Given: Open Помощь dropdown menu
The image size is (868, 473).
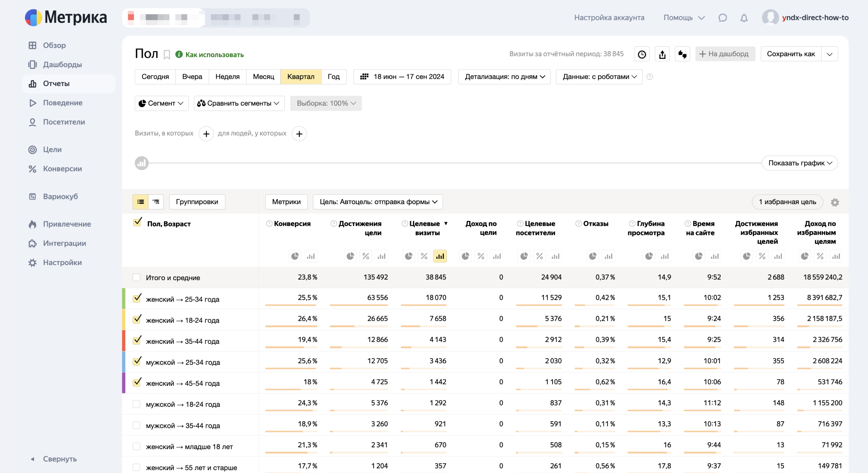Looking at the screenshot, I should (x=684, y=18).
